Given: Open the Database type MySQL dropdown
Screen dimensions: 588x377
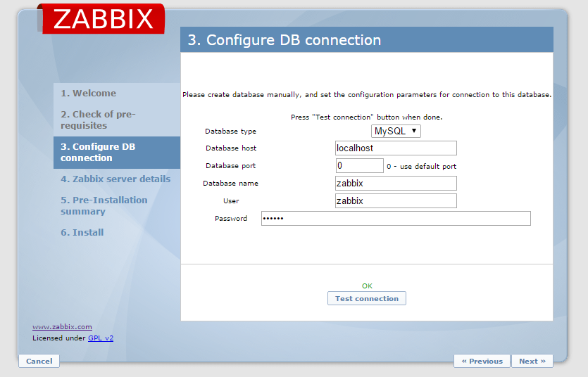Looking at the screenshot, I should (396, 131).
